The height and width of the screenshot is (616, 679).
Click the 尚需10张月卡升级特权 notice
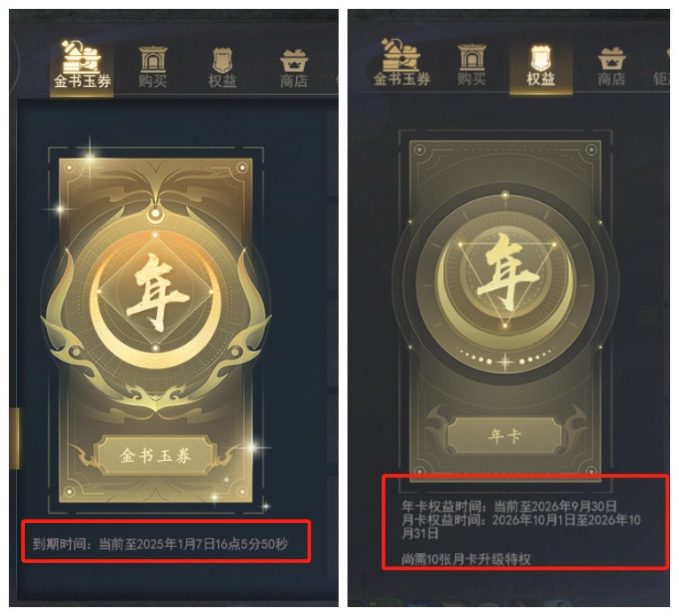pos(466,559)
